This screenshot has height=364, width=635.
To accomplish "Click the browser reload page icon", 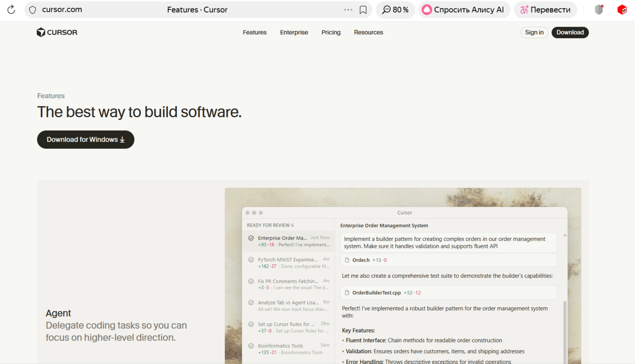I will [11, 9].
